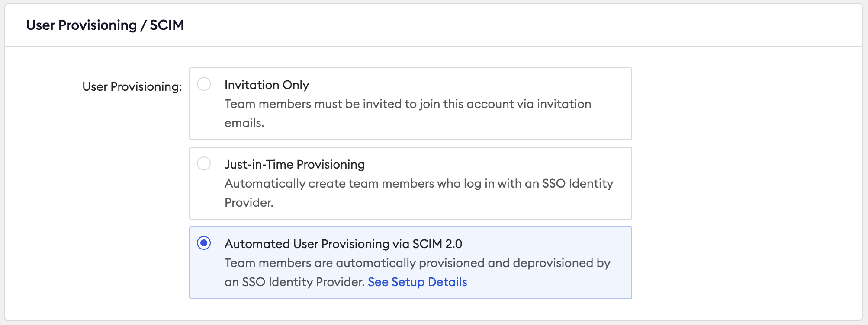
Task: Click the Automated User Provisioning label text
Action: (x=343, y=244)
